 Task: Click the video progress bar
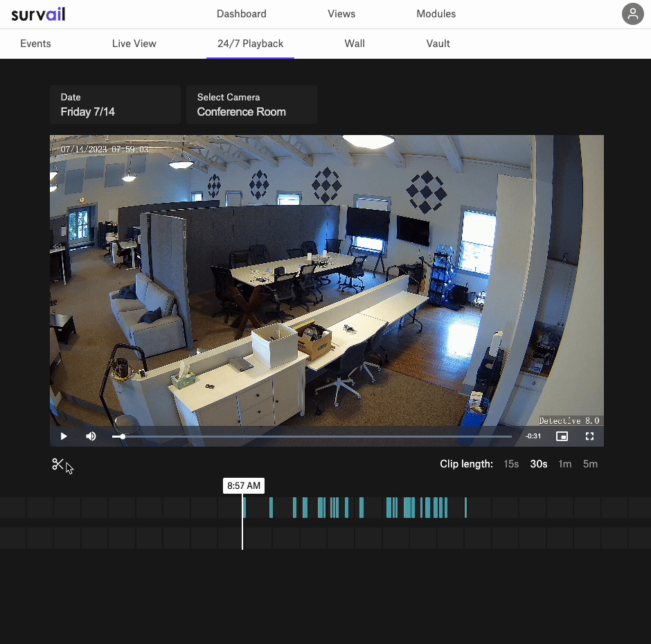312,436
